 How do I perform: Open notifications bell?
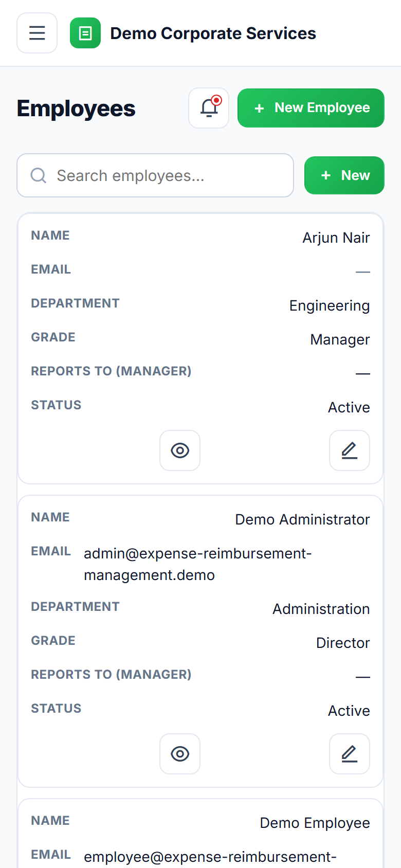coord(209,108)
